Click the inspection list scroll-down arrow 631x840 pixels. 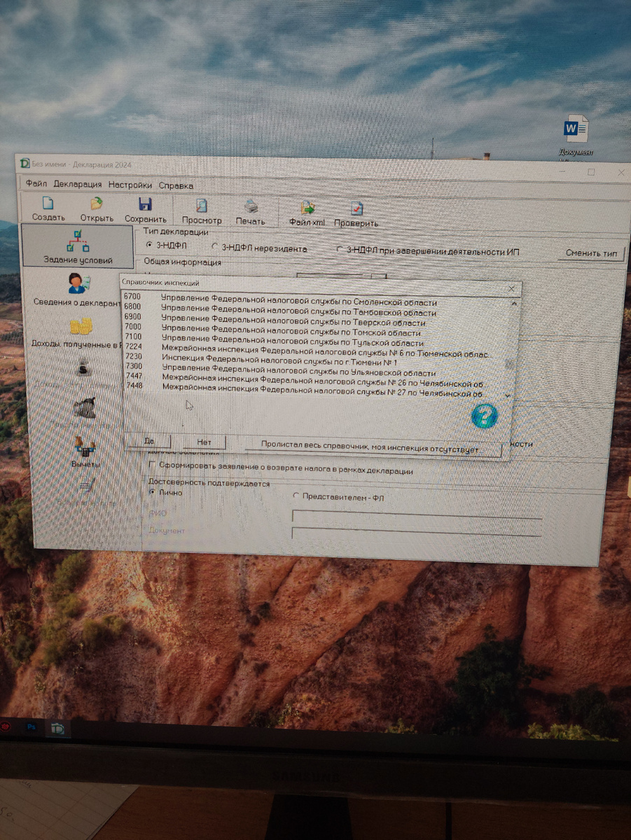click(x=508, y=395)
